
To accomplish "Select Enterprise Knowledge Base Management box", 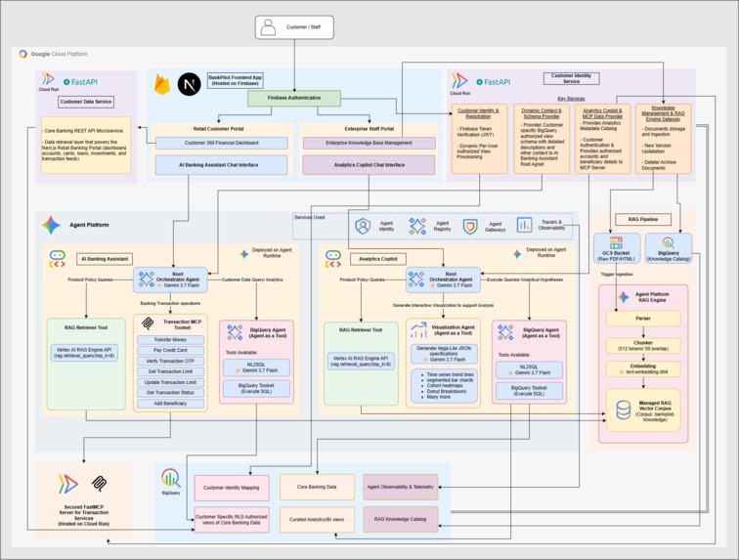I will [369, 143].
